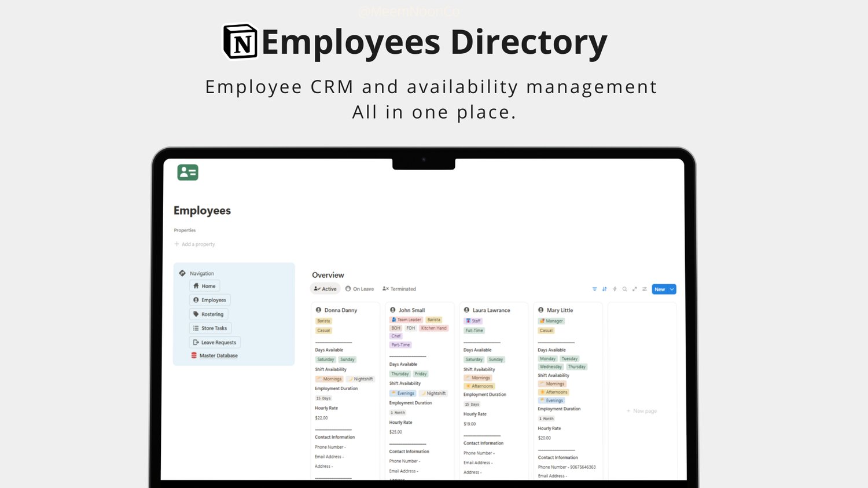Click the Notion logo in the banner
This screenshot has width=868, height=488.
tap(241, 42)
